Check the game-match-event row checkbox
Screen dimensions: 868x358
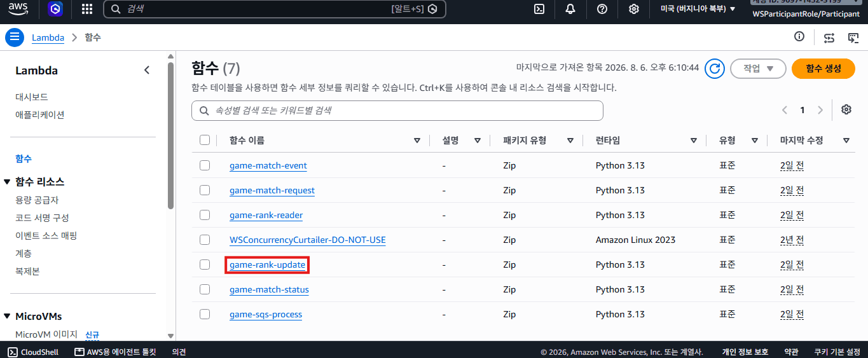[205, 165]
